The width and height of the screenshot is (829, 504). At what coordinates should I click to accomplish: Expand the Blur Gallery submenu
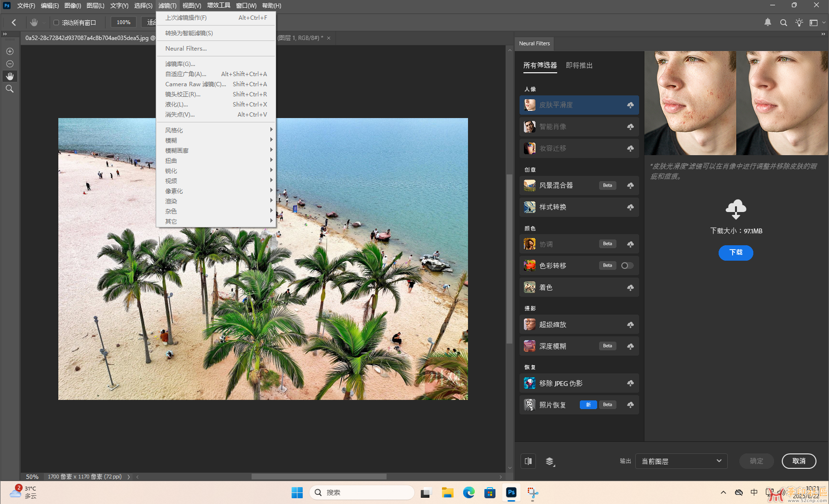tap(215, 150)
